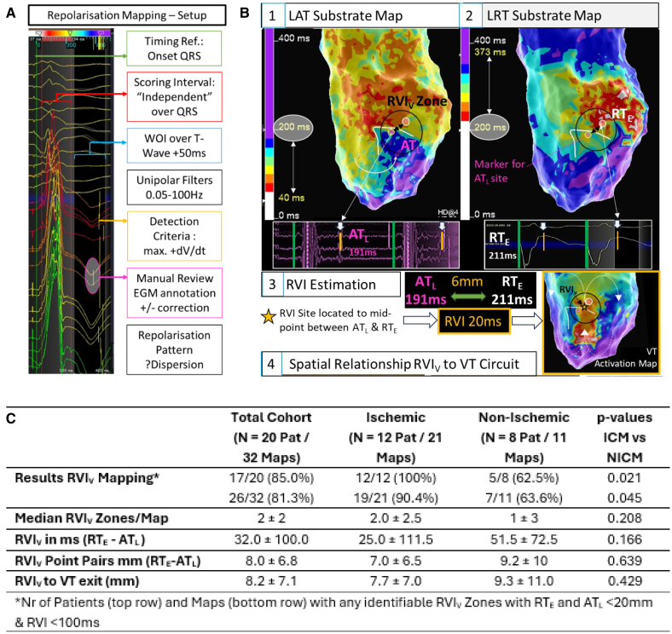Select the orange '6mm' distance label

coord(466,282)
